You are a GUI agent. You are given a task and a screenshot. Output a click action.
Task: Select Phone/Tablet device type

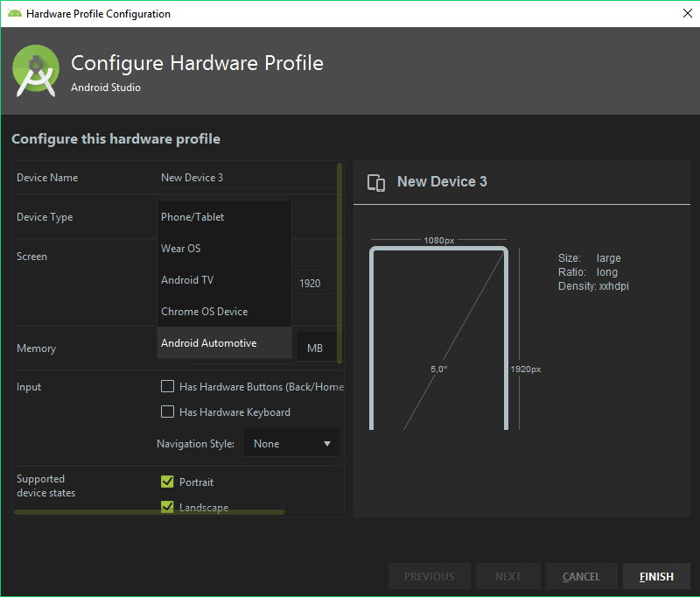click(224, 217)
